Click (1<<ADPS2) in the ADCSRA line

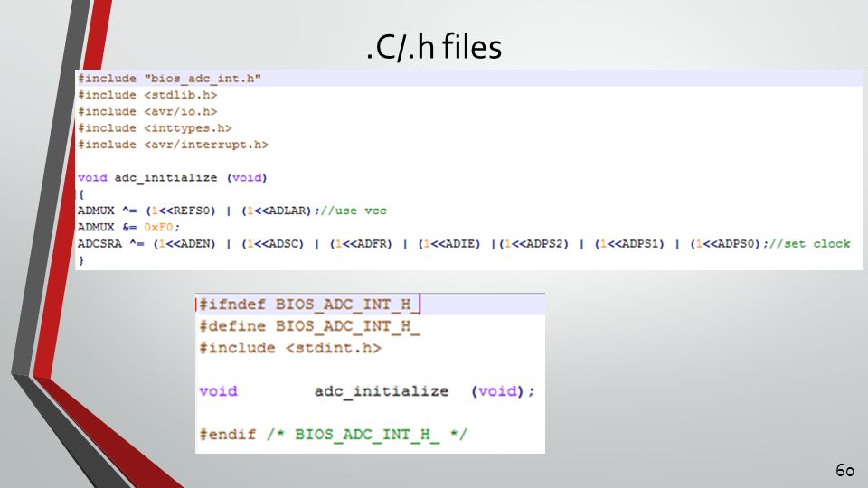(x=533, y=244)
